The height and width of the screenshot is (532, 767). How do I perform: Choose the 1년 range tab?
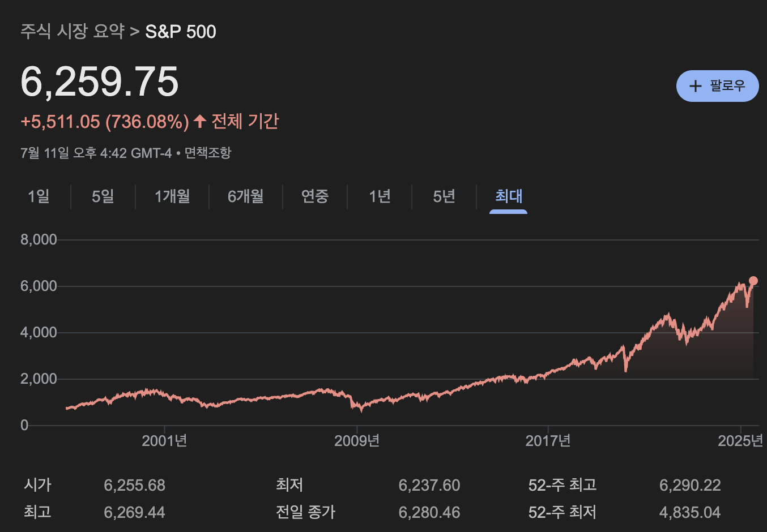[x=380, y=196]
